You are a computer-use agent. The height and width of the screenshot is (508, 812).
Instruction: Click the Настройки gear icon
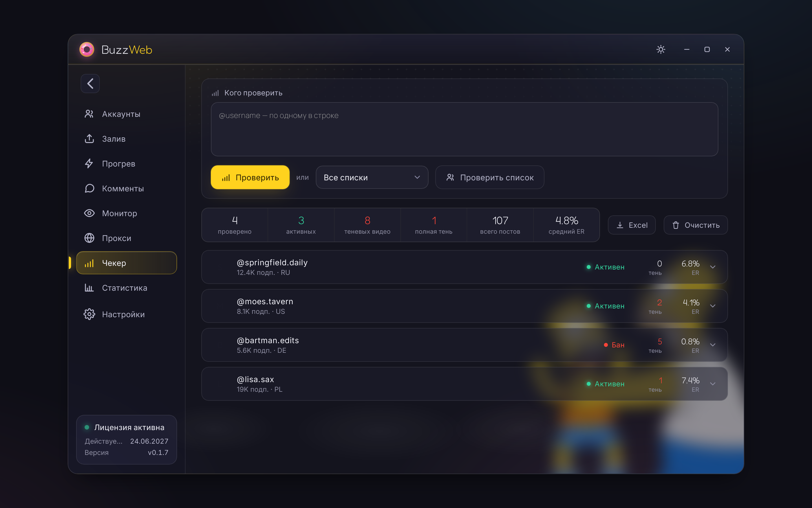point(89,314)
